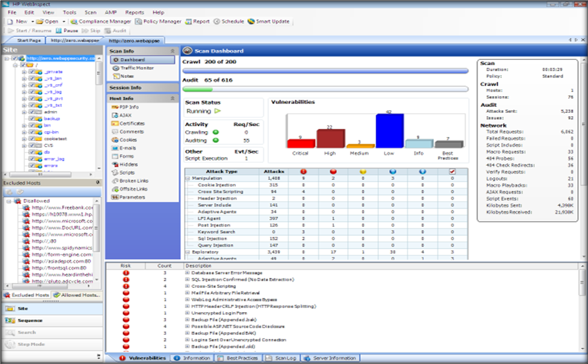588x364 pixels.
Task: Toggle checkbox for cookietest folder
Action: tap(32, 139)
